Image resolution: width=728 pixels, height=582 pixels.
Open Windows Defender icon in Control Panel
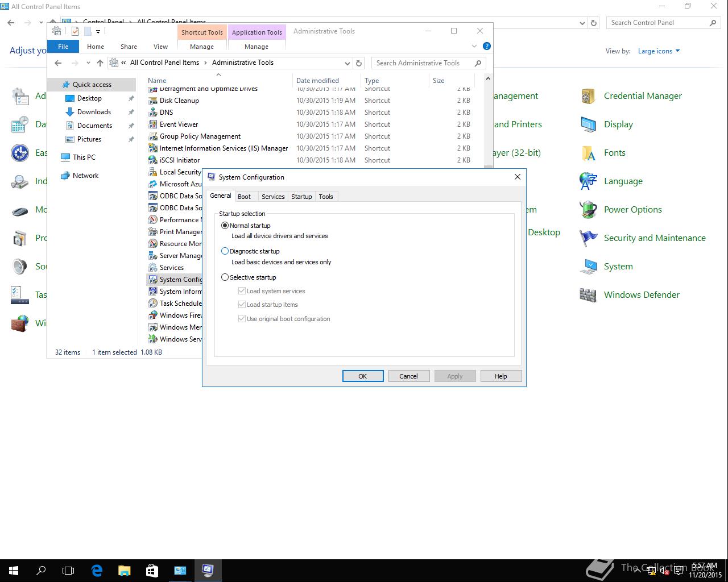coord(588,295)
